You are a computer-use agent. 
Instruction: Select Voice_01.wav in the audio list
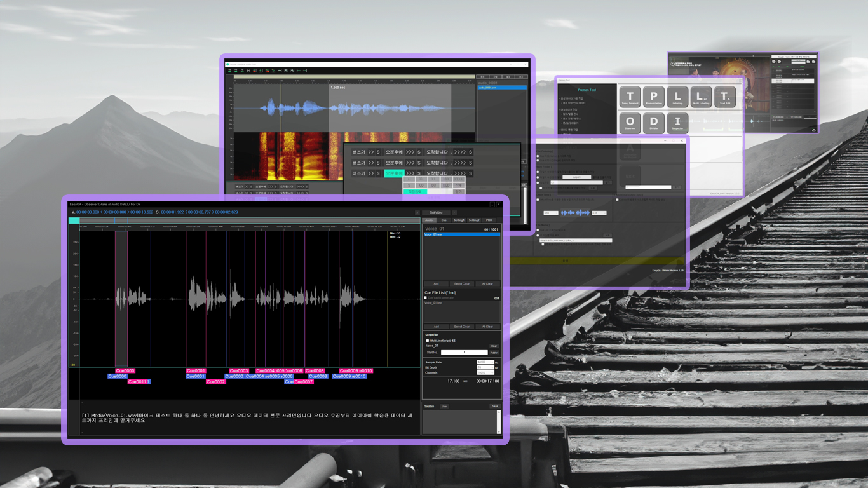[462, 234]
